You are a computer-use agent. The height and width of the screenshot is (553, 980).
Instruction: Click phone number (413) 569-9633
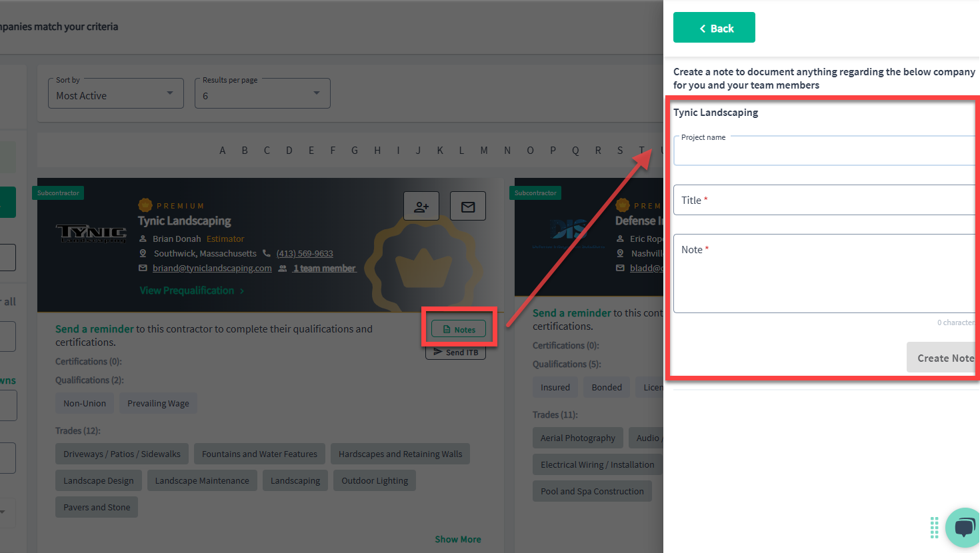click(305, 253)
